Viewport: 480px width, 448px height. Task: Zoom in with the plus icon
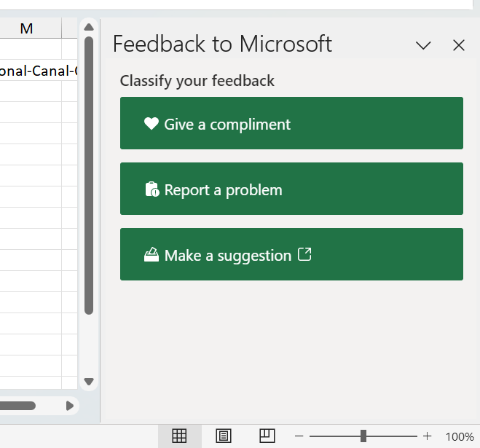(x=427, y=436)
